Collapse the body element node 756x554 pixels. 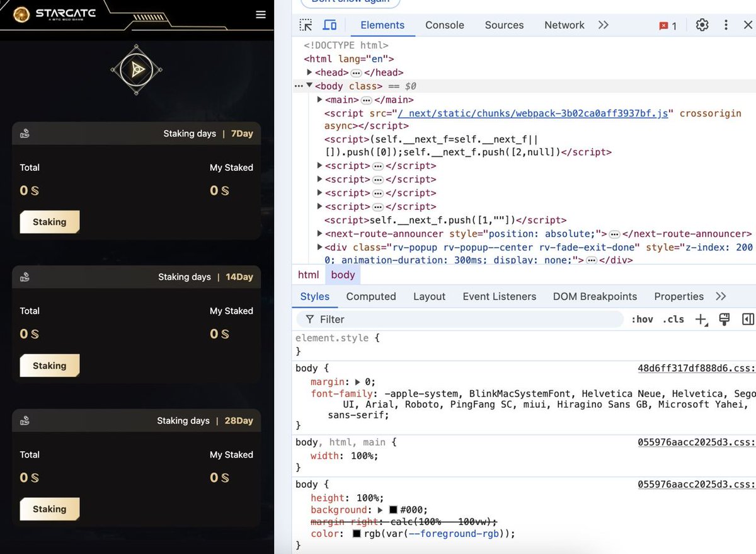(x=309, y=86)
